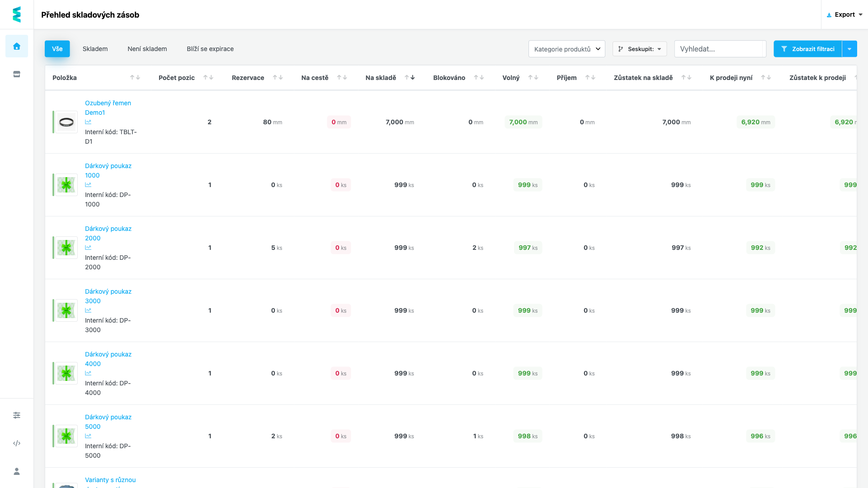Open the settings sliders sidebar icon
868x488 pixels.
[17, 415]
